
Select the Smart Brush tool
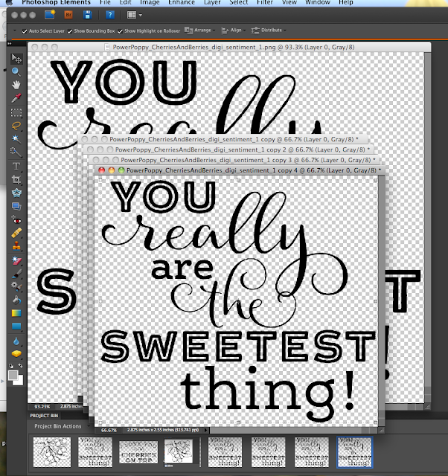tap(16, 286)
